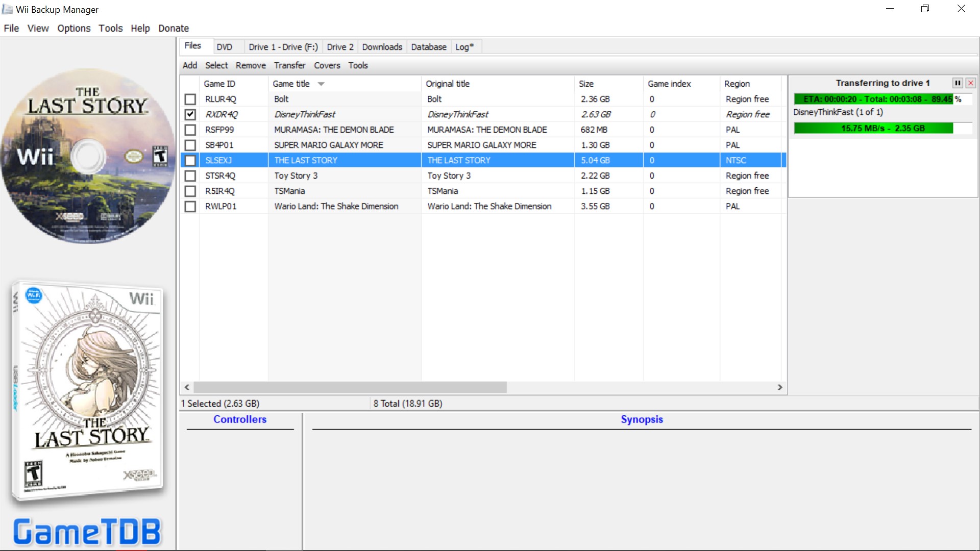Check the Toy Story 3 checkbox

pos(190,176)
